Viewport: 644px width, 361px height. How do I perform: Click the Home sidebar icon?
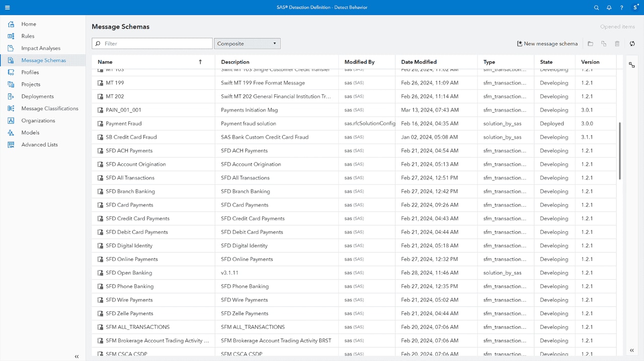click(x=11, y=24)
